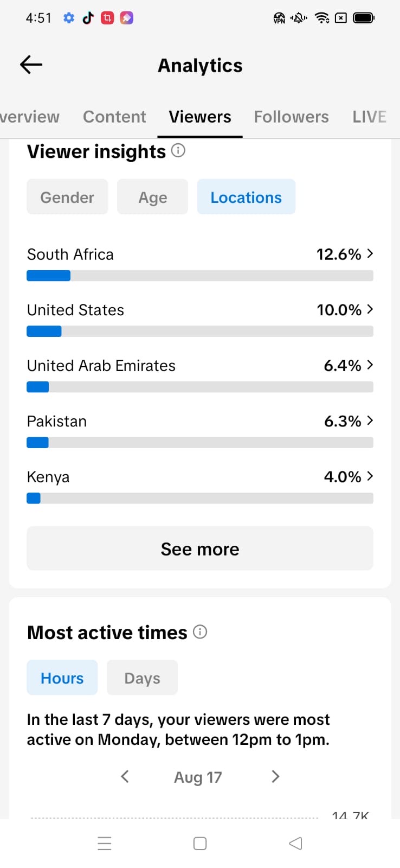Screen dimensions: 400x868
Task: Go to next date after Aug 17
Action: coord(275,776)
